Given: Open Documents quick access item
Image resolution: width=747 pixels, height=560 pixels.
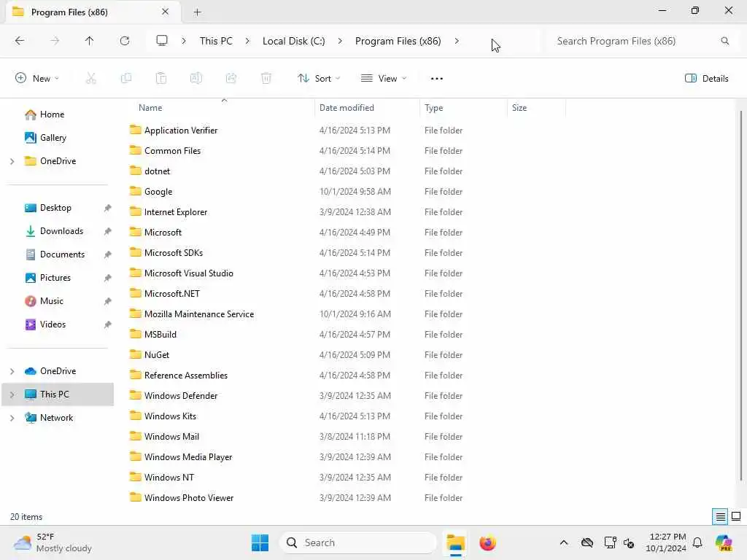Looking at the screenshot, I should click(x=62, y=254).
